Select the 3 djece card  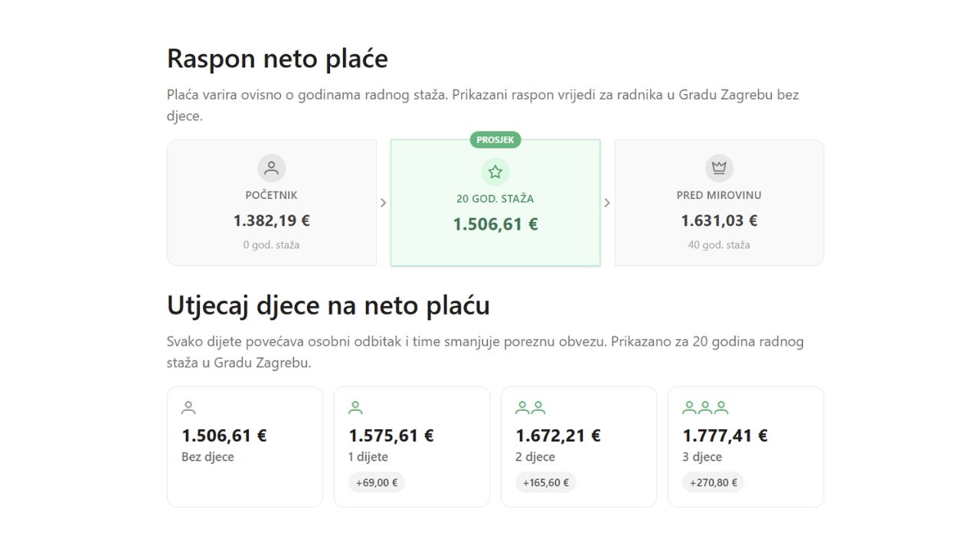745,446
